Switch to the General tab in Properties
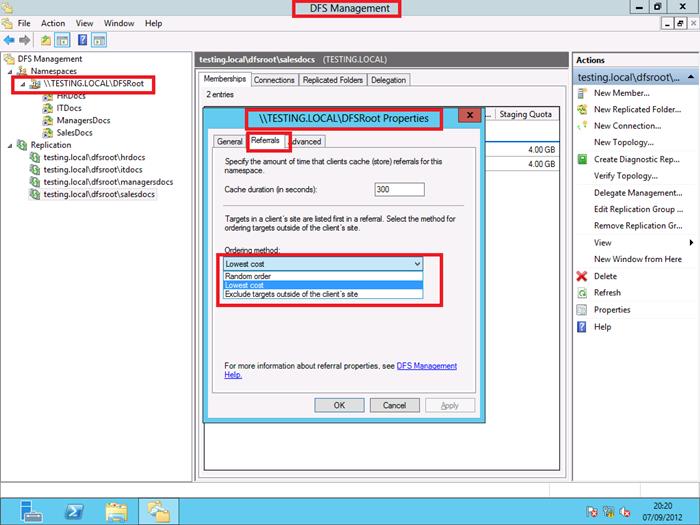 pyautogui.click(x=229, y=142)
